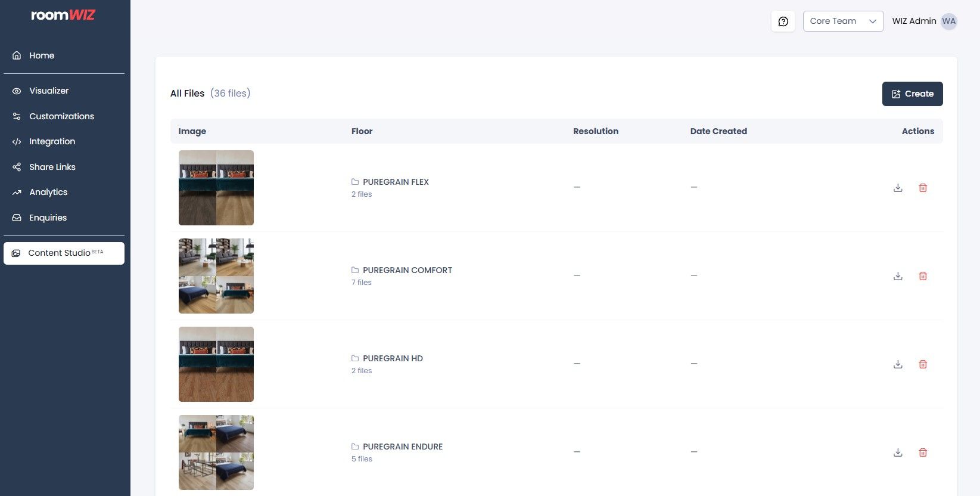980x496 pixels.
Task: Expand the Core Team dropdown
Action: click(x=843, y=21)
